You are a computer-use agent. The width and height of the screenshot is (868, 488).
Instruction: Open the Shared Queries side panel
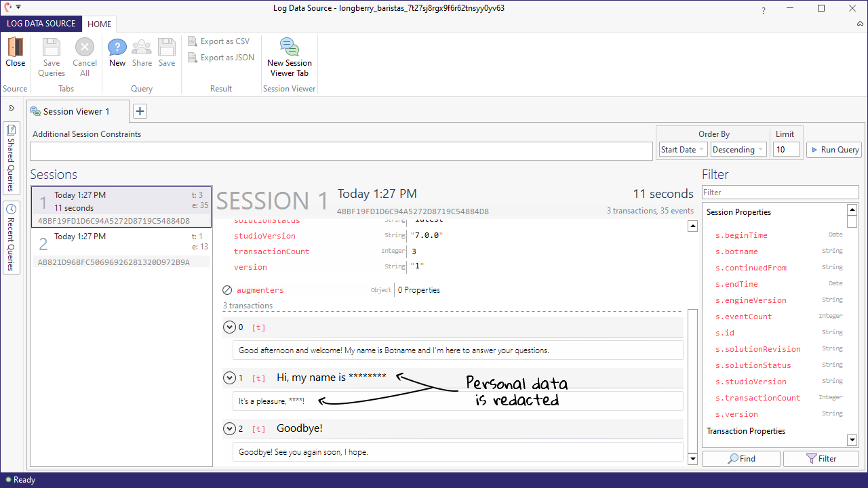pyautogui.click(x=12, y=157)
